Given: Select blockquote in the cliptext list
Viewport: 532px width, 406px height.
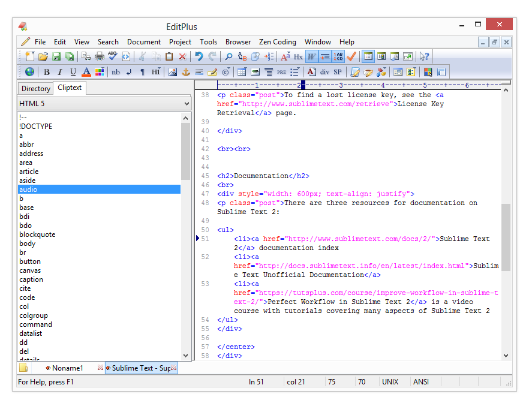Looking at the screenshot, I should pyautogui.click(x=37, y=234).
